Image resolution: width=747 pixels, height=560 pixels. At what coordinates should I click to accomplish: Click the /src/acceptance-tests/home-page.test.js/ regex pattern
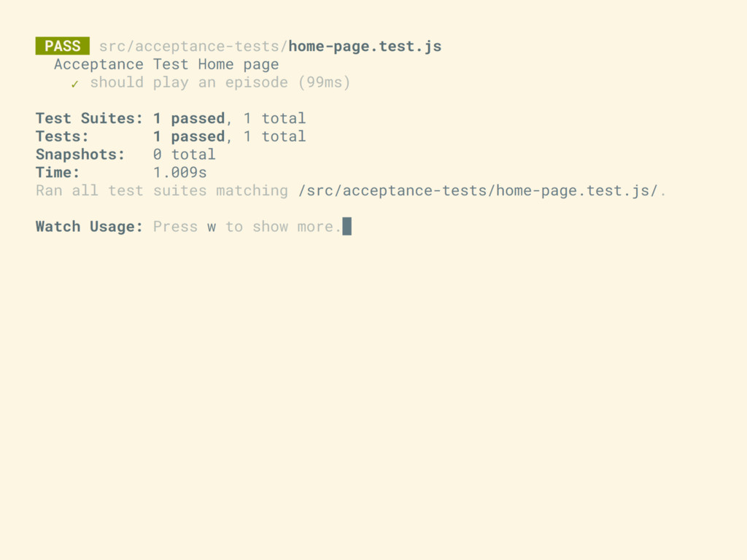click(478, 190)
